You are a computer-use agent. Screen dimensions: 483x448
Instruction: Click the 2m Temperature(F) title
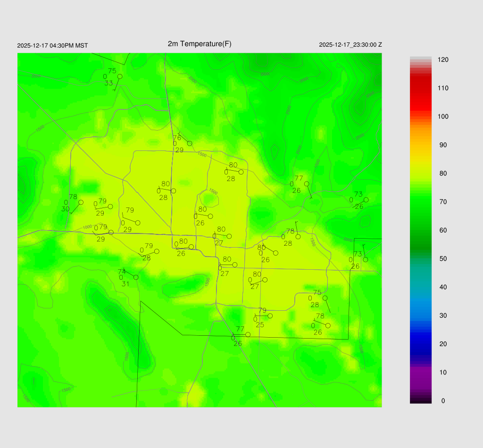click(200, 44)
